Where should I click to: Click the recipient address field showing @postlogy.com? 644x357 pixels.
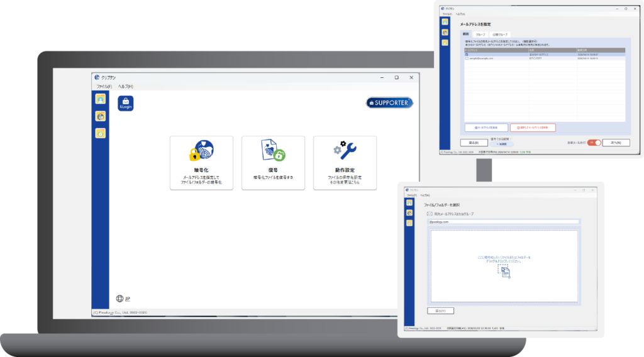click(x=503, y=222)
